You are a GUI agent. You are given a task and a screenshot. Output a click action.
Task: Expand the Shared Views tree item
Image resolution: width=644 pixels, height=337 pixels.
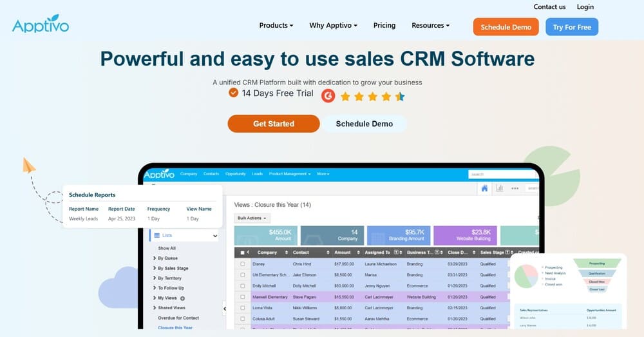click(x=155, y=307)
